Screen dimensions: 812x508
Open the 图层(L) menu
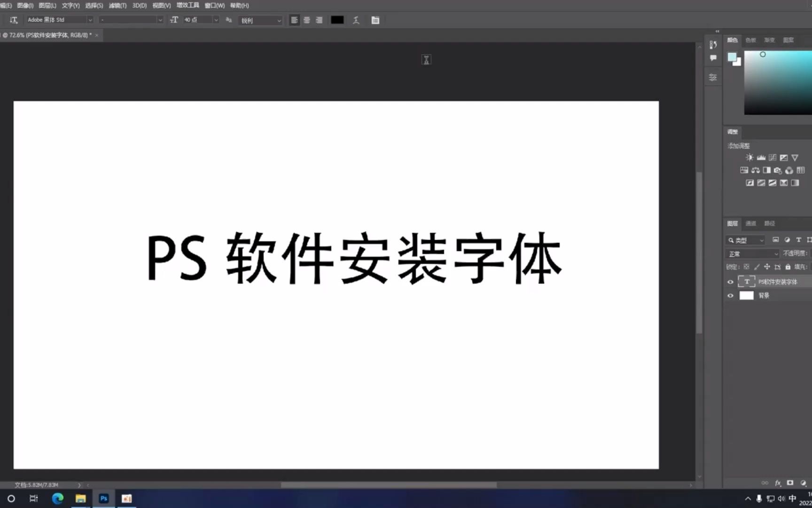coord(47,6)
